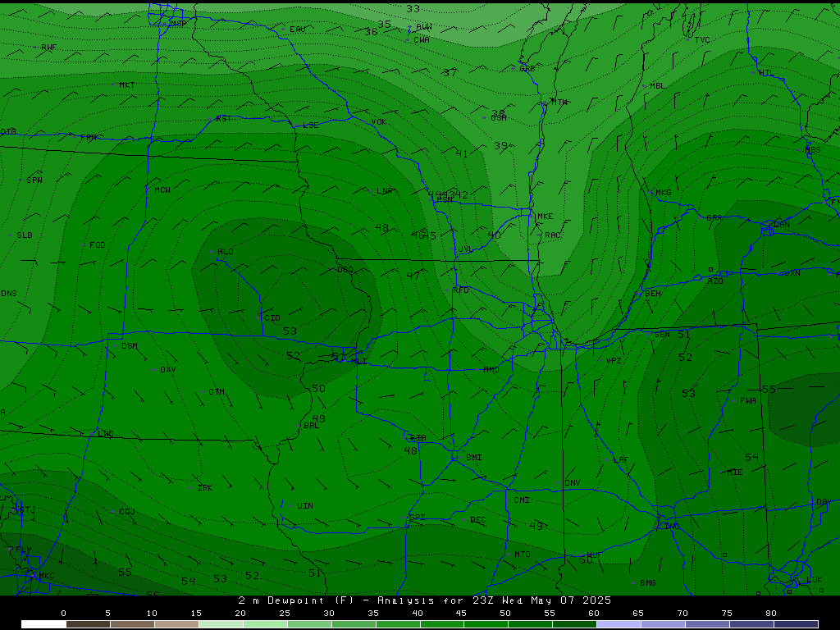
Task: Click the MTO station label
Action: 523,555
